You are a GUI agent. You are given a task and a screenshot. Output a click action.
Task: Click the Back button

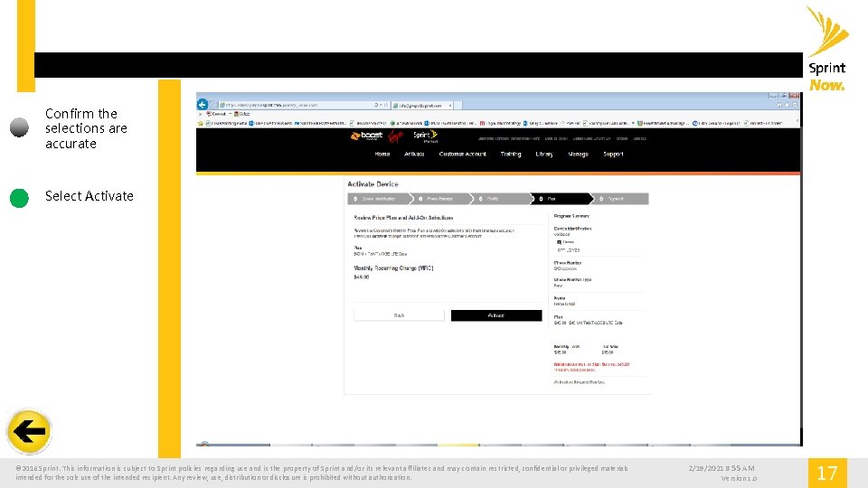tap(399, 315)
